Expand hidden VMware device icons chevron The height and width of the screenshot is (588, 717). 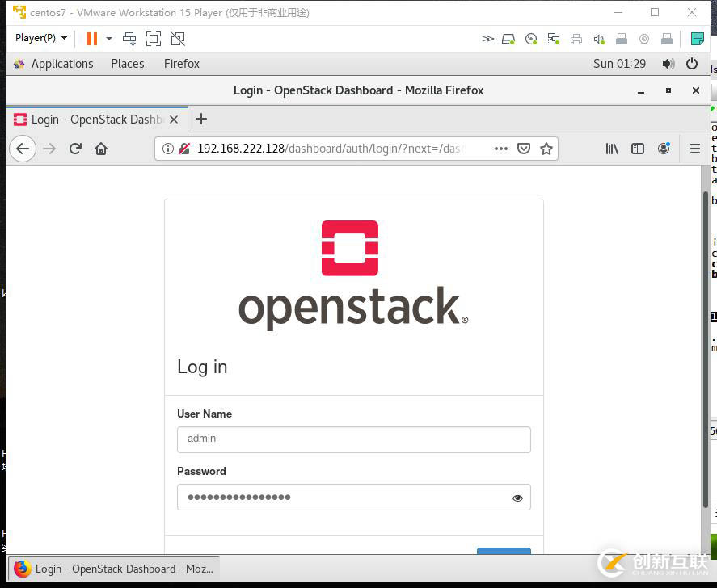[487, 39]
